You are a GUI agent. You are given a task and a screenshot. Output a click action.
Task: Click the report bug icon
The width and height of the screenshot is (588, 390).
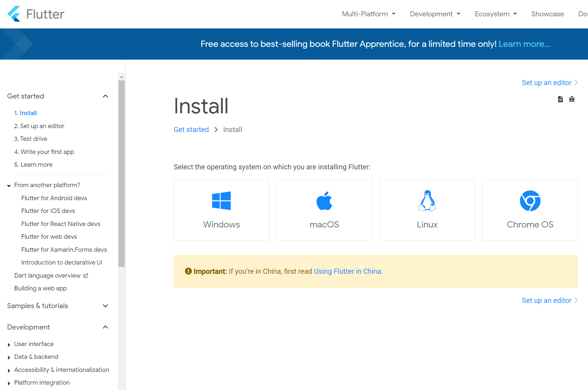pyautogui.click(x=572, y=99)
